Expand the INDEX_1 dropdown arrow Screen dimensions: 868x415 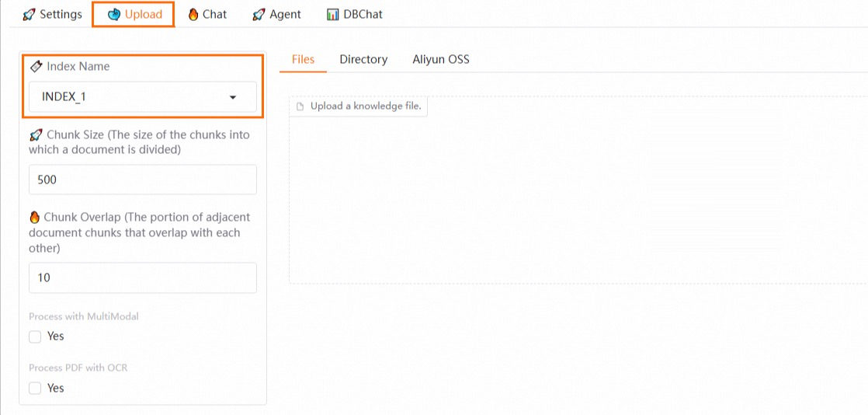click(x=232, y=97)
